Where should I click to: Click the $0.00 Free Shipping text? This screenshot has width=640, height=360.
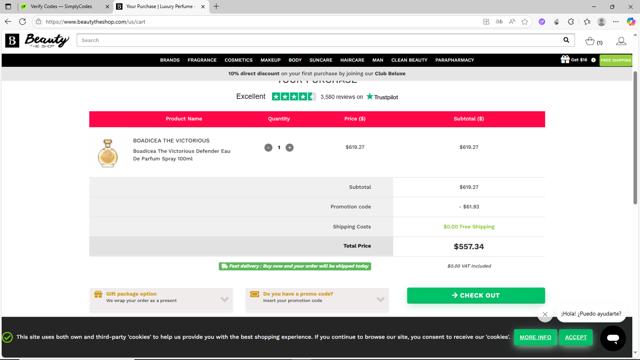tap(469, 227)
